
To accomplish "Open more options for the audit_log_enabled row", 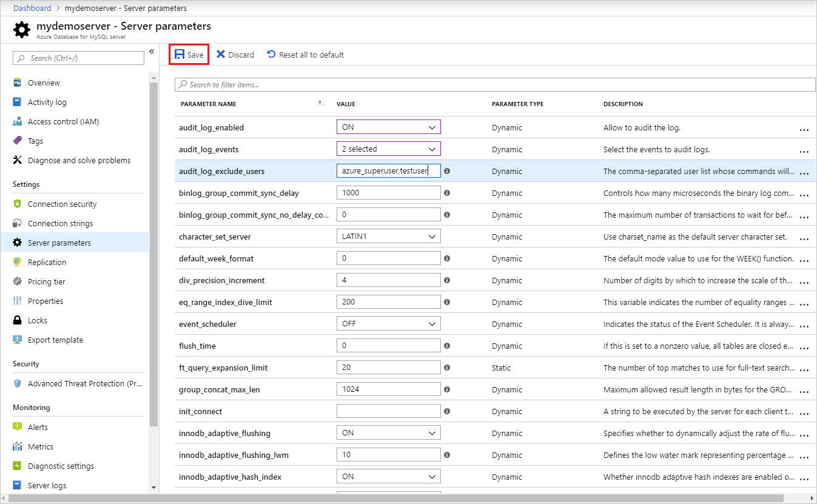I will click(804, 129).
